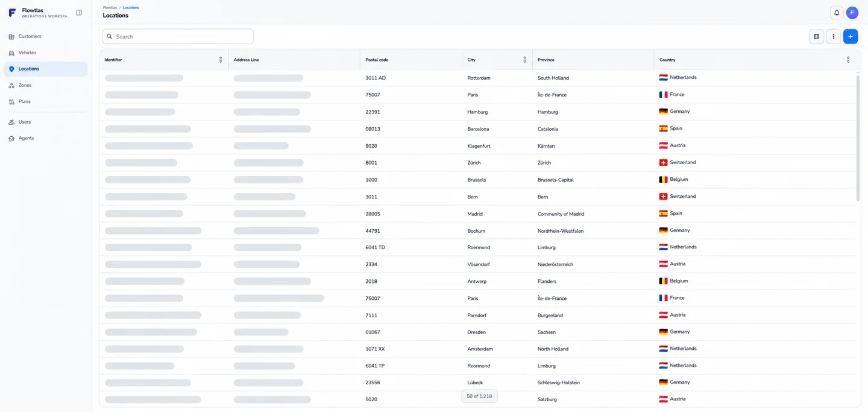Click the Antwerp city cell
Image resolution: width=868 pixels, height=412 pixels.
477,282
